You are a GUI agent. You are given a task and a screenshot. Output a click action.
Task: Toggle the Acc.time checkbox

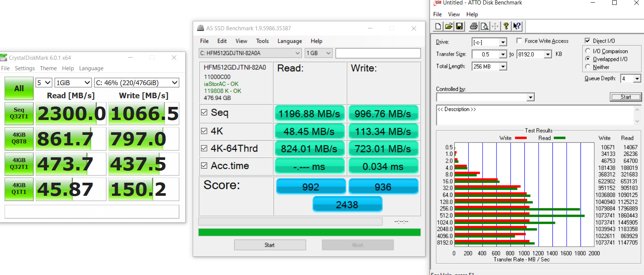[204, 165]
